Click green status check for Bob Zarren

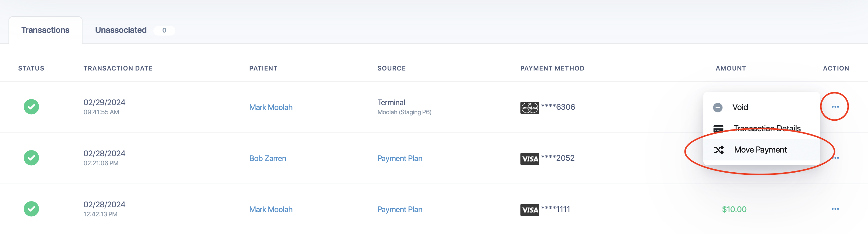coord(31,158)
